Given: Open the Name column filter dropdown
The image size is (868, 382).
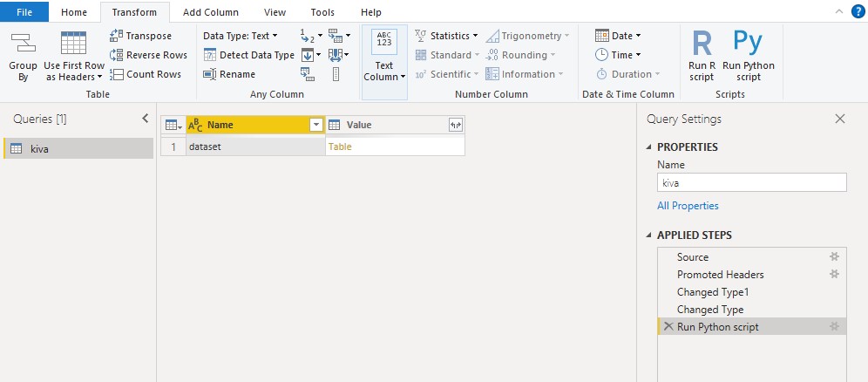Looking at the screenshot, I should coord(316,125).
